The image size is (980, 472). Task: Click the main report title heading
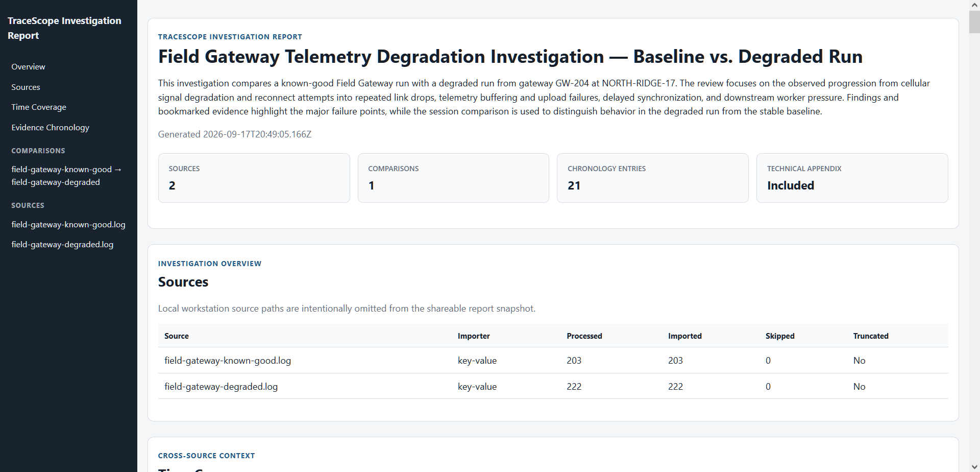[510, 57]
